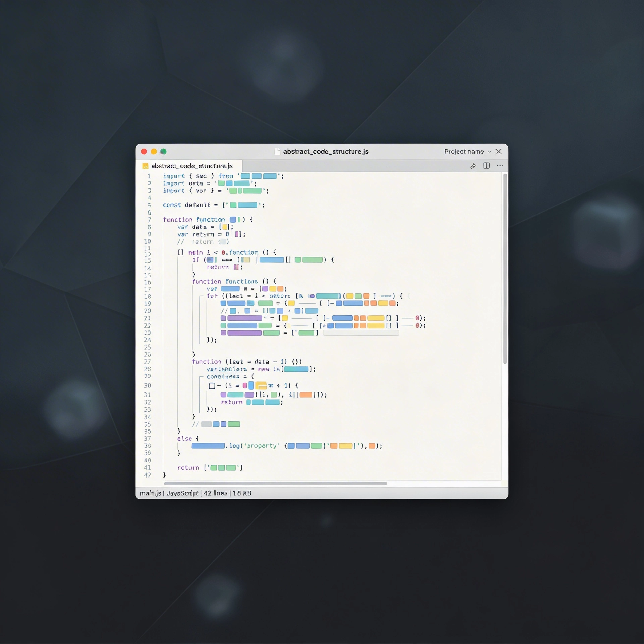Image resolution: width=644 pixels, height=644 pixels.
Task: Click the 'property' string on line 38
Action: coord(262,446)
